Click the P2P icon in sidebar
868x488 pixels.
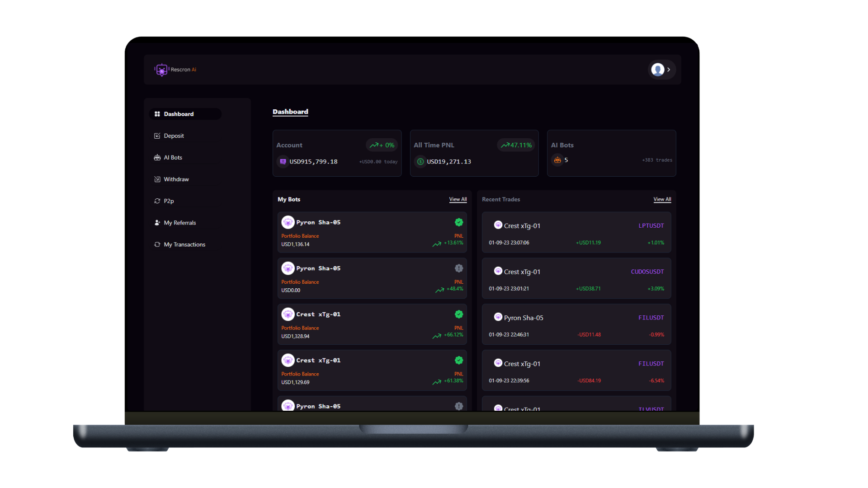[x=157, y=201]
